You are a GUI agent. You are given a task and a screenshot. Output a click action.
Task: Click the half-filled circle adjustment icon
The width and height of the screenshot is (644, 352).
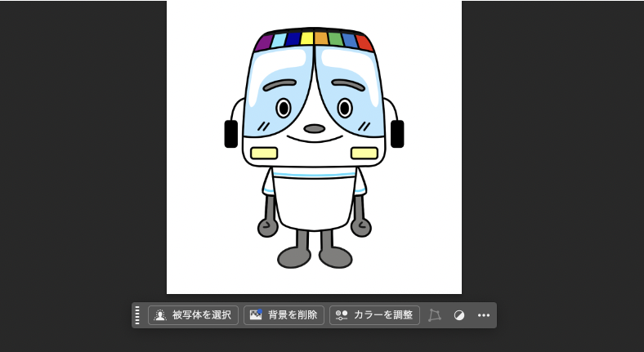pos(459,315)
